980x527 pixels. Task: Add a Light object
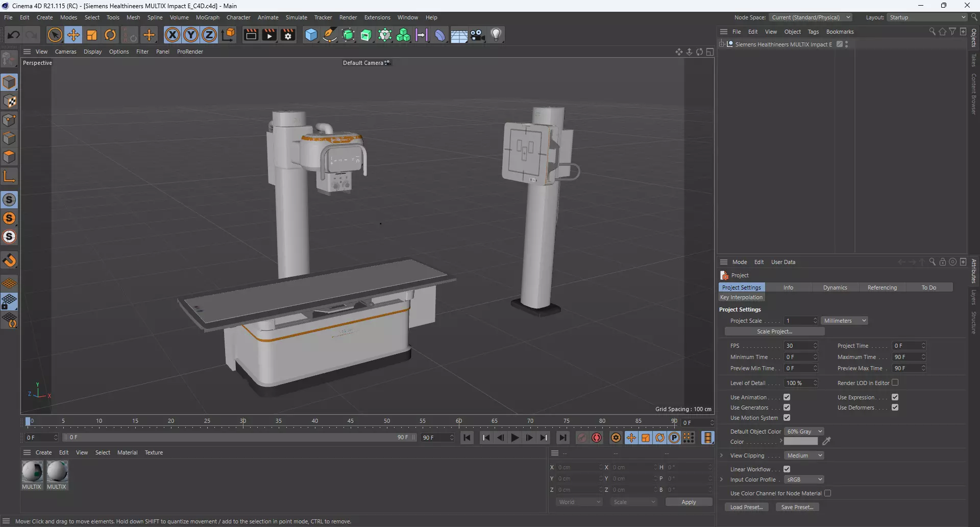pos(496,35)
